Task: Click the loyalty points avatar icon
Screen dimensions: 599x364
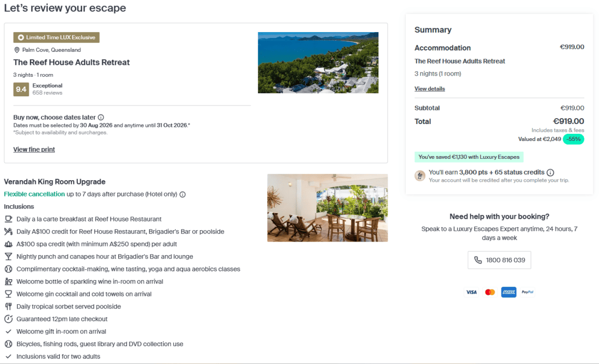Action: click(x=420, y=175)
